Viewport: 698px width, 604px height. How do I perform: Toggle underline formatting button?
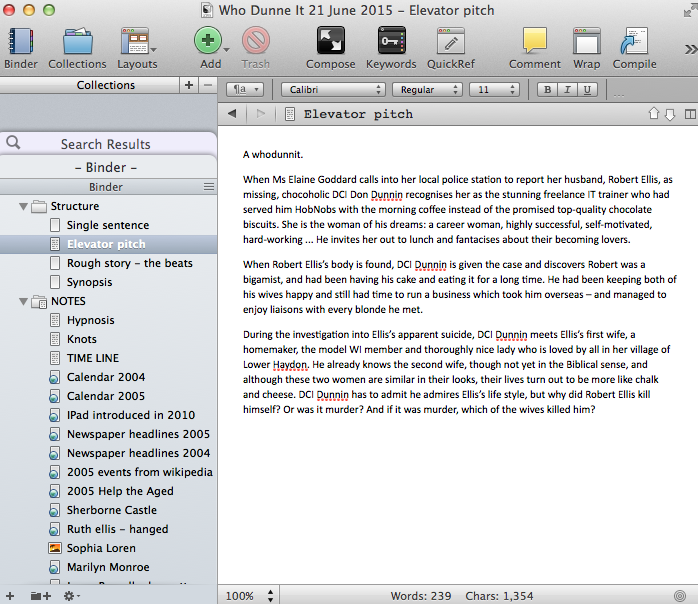coord(588,89)
